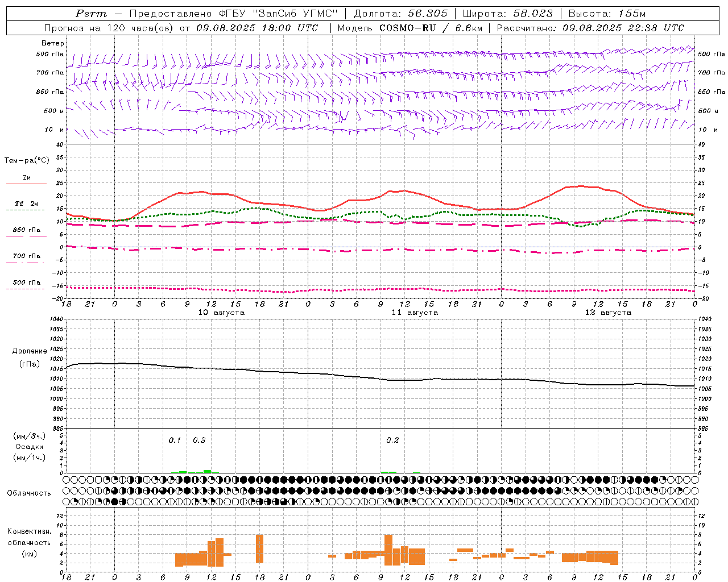Select the Тем-ра(°C) axis title
728x582 pixels.
pos(27,161)
